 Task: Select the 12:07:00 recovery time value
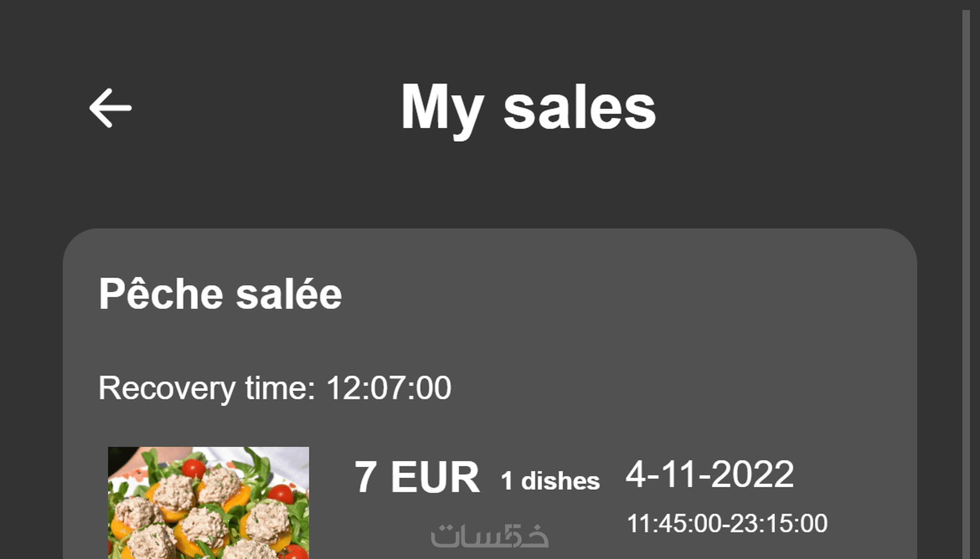pos(389,388)
